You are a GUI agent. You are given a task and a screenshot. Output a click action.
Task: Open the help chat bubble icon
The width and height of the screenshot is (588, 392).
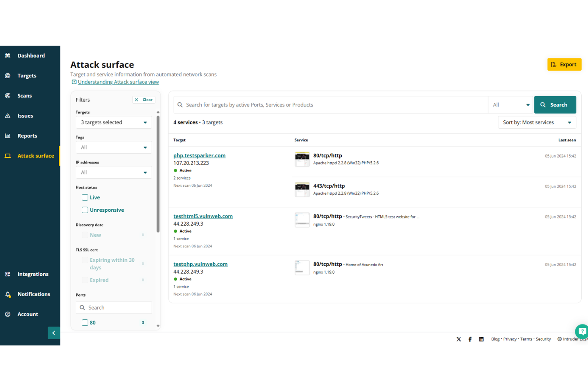582,332
